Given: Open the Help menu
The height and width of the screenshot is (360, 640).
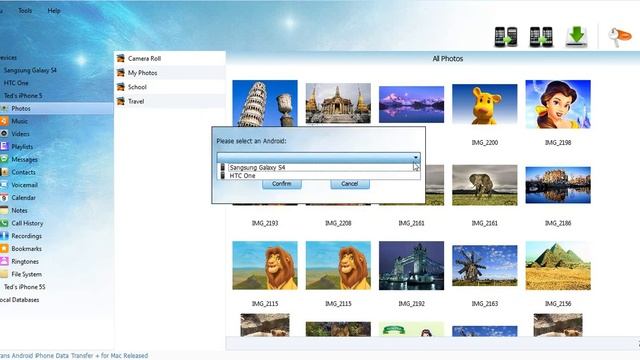Looking at the screenshot, I should pos(53,11).
